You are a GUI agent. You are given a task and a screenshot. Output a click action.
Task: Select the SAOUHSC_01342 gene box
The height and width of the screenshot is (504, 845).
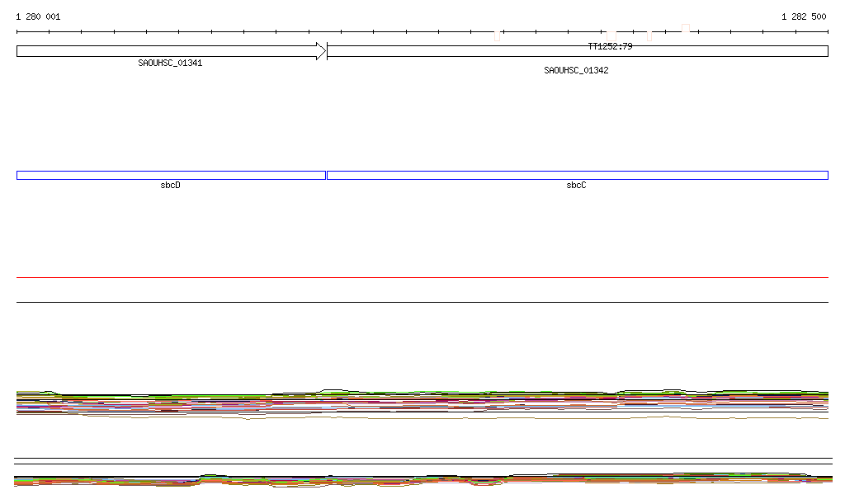(x=578, y=51)
